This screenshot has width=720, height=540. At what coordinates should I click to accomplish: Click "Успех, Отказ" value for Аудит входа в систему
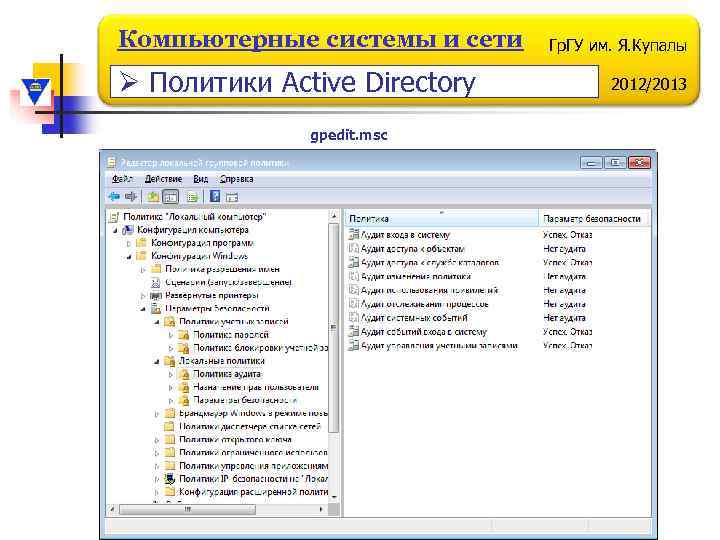click(x=567, y=235)
